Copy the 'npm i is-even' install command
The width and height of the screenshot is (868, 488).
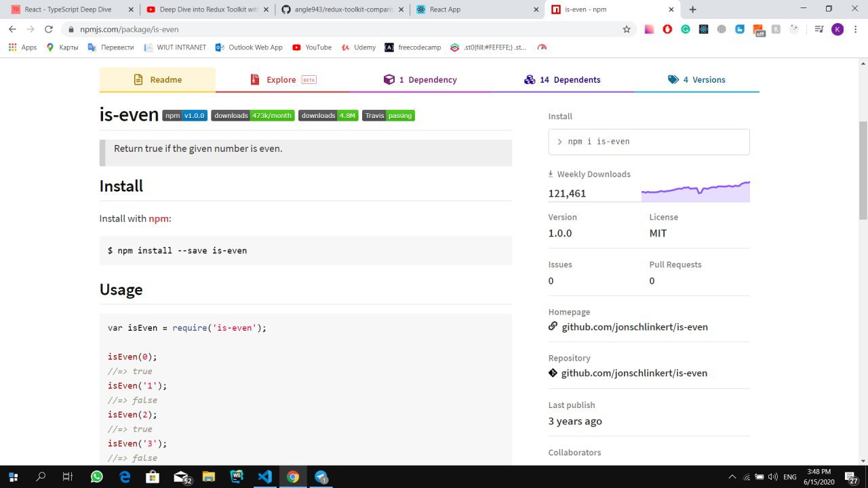(649, 142)
